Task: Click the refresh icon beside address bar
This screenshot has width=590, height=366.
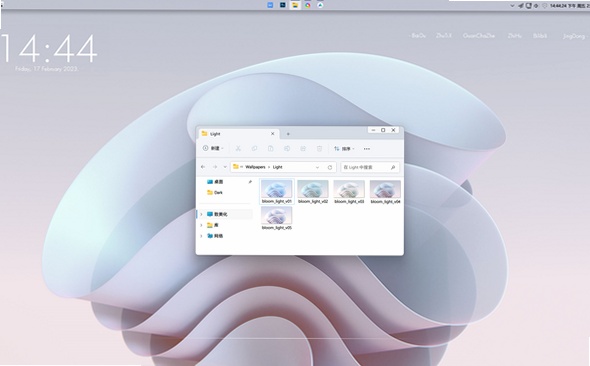Action: (x=330, y=167)
